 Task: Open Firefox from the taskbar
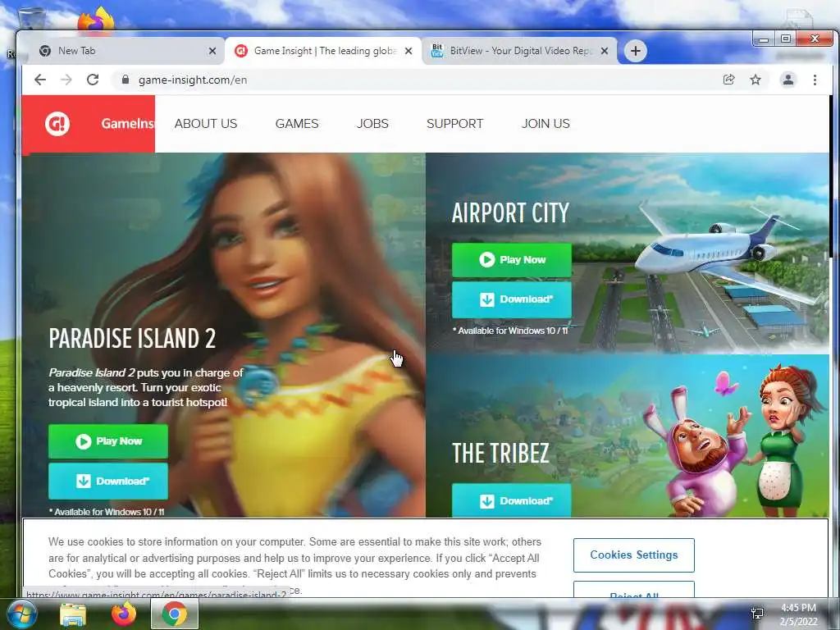pyautogui.click(x=124, y=614)
